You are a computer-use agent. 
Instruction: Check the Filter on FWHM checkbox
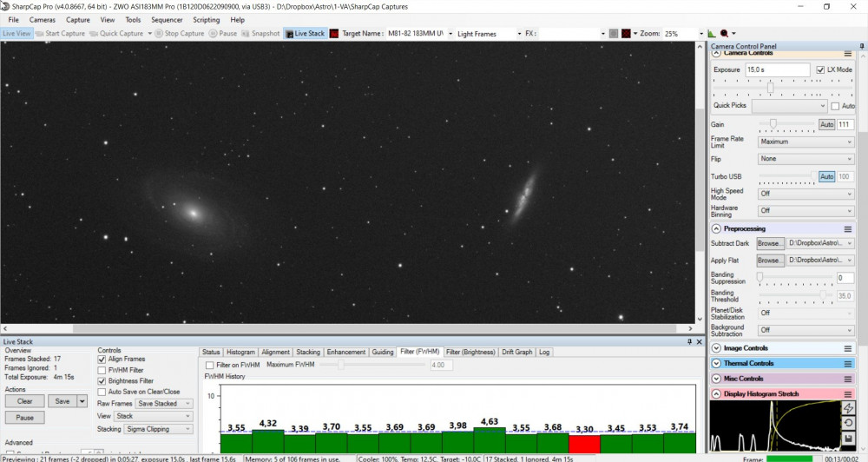tap(210, 365)
